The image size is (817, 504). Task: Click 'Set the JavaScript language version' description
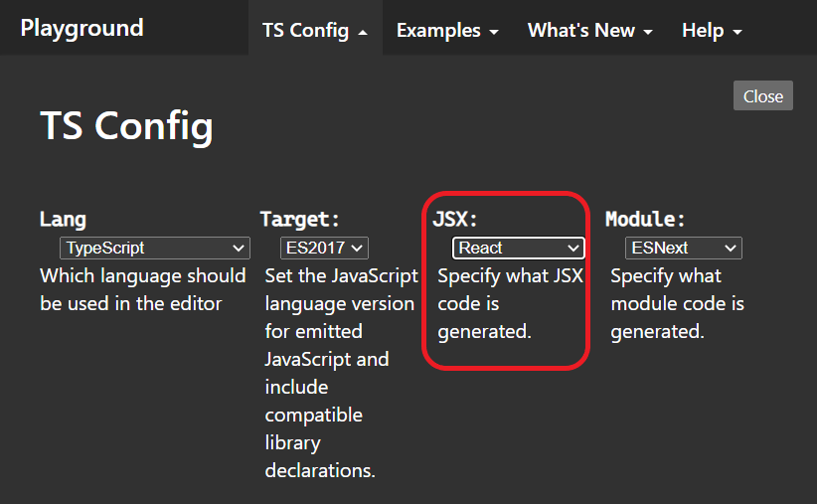click(341, 373)
